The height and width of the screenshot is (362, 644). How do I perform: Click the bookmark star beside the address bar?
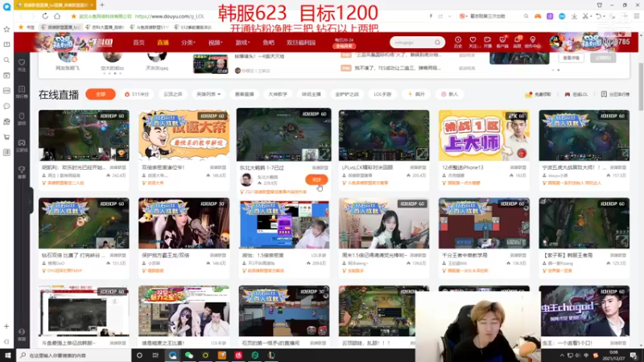[x=73, y=16]
